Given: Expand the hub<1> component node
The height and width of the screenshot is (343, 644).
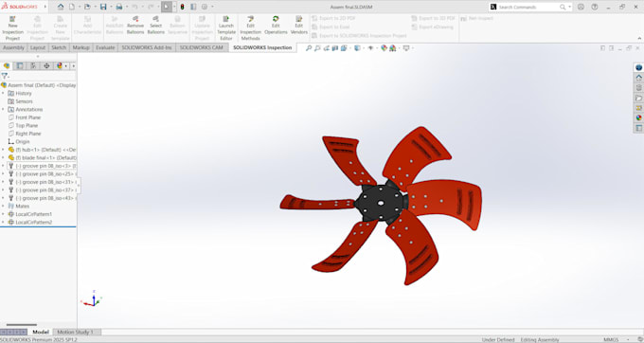Looking at the screenshot, I should [3, 150].
